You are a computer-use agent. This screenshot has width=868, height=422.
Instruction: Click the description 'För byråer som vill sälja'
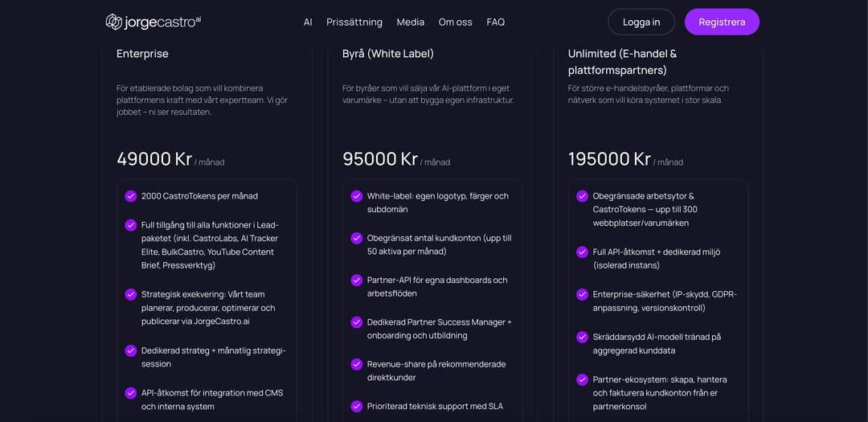coord(428,94)
